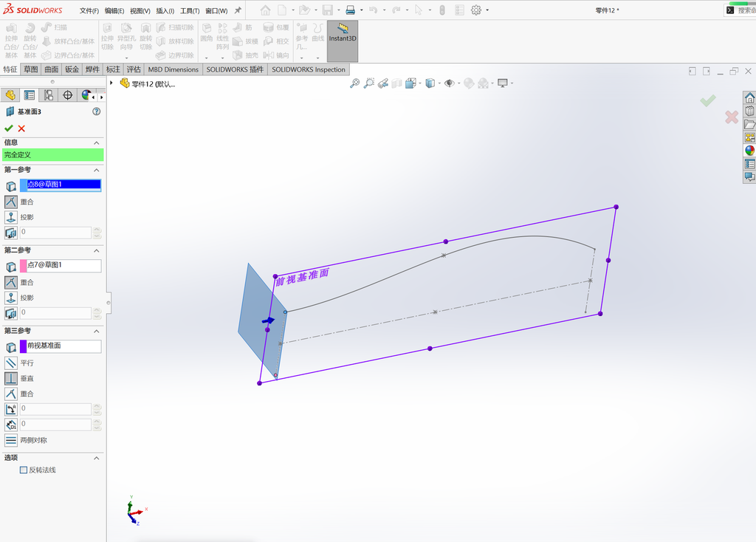Click Instant3D button in the ribbon
This screenshot has height=542, width=756.
pos(343,41)
